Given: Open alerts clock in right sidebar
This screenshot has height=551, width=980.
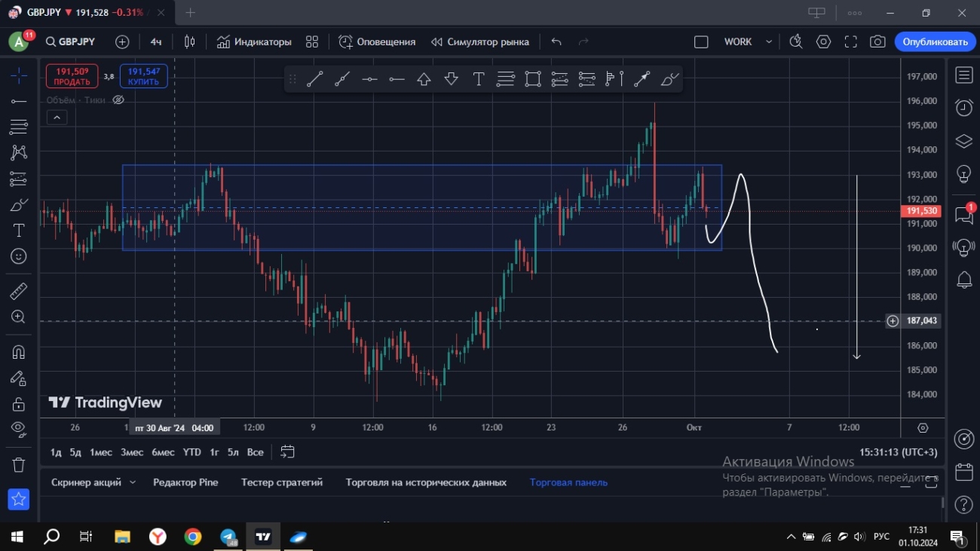Looking at the screenshot, I should (963, 108).
